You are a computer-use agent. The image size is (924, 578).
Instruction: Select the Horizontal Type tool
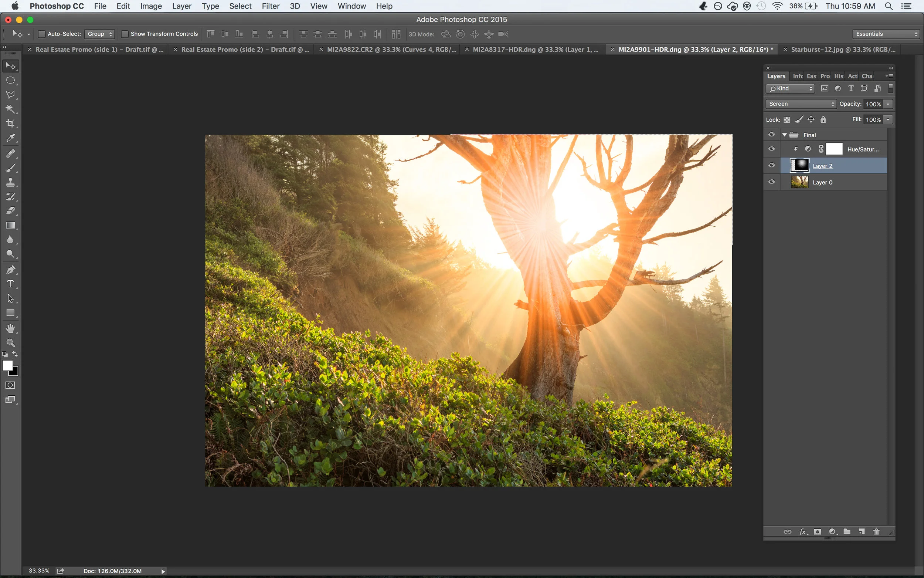coord(10,284)
